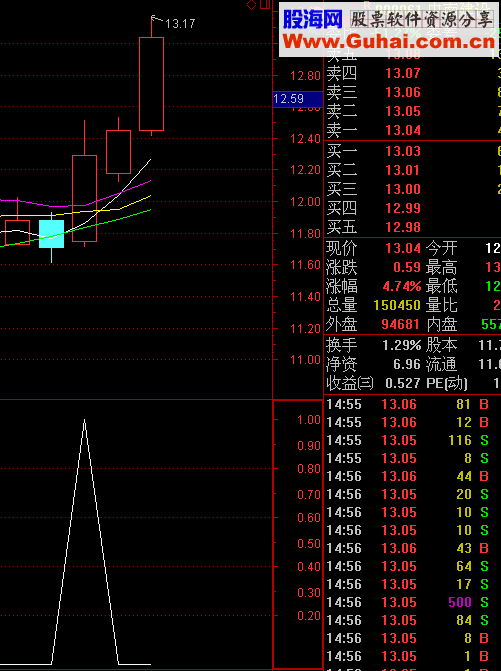The image size is (501, 671).
Task: Select the 14:55 tick with 116 volume
Action: pyautogui.click(x=413, y=440)
